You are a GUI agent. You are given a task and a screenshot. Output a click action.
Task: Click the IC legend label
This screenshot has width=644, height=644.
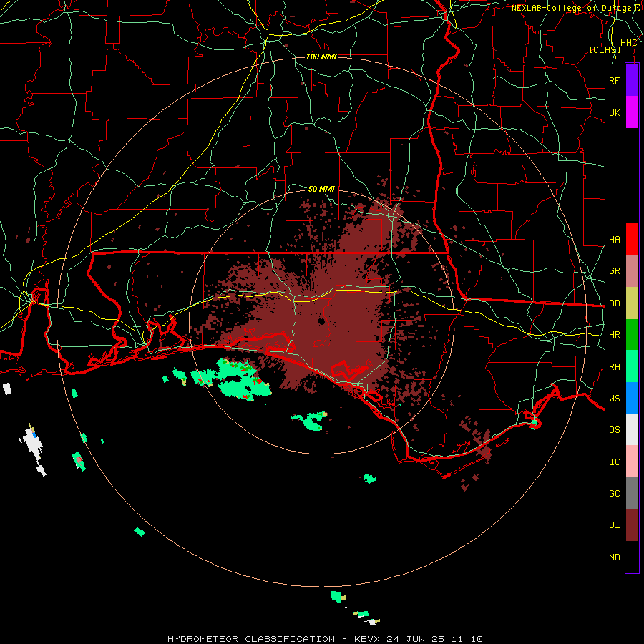click(615, 462)
